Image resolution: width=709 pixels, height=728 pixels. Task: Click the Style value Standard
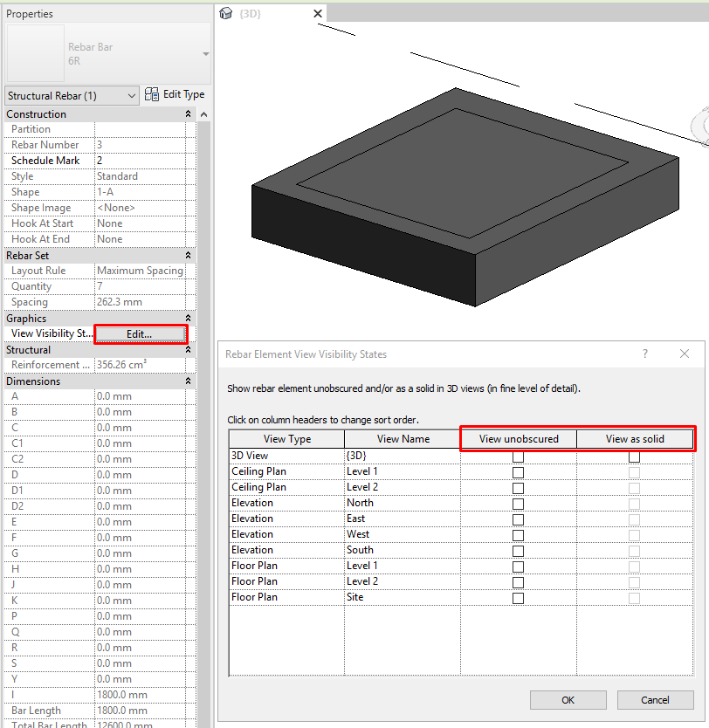click(x=140, y=176)
